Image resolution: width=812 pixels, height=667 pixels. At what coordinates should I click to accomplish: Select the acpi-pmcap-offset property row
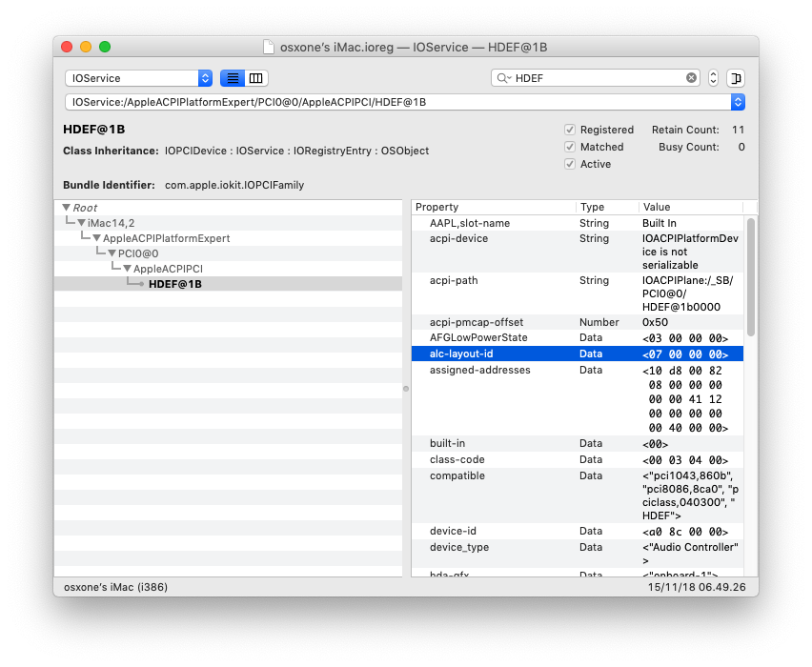[x=578, y=322]
